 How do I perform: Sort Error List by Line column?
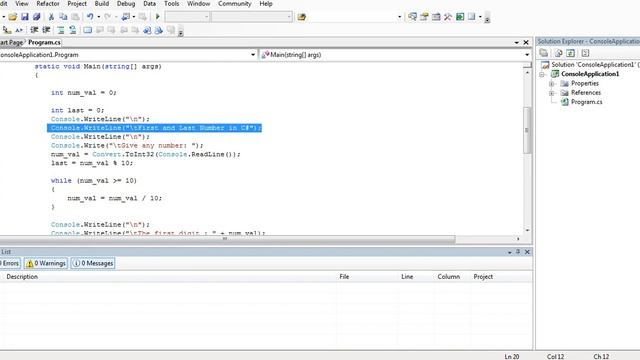tap(407, 277)
